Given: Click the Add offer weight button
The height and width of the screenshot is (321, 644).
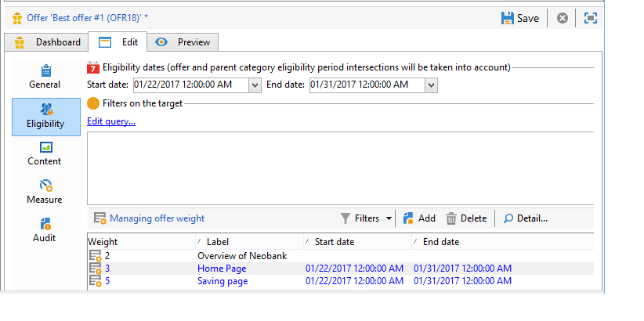Looking at the screenshot, I should tap(419, 218).
